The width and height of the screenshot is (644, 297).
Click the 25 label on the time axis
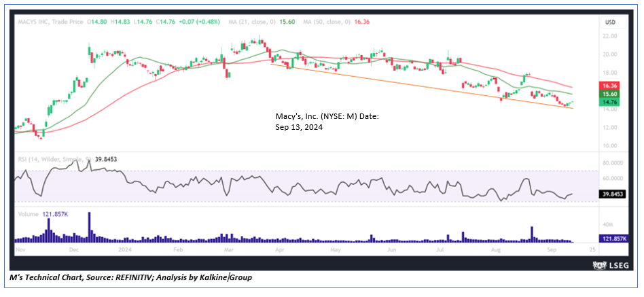(592, 249)
